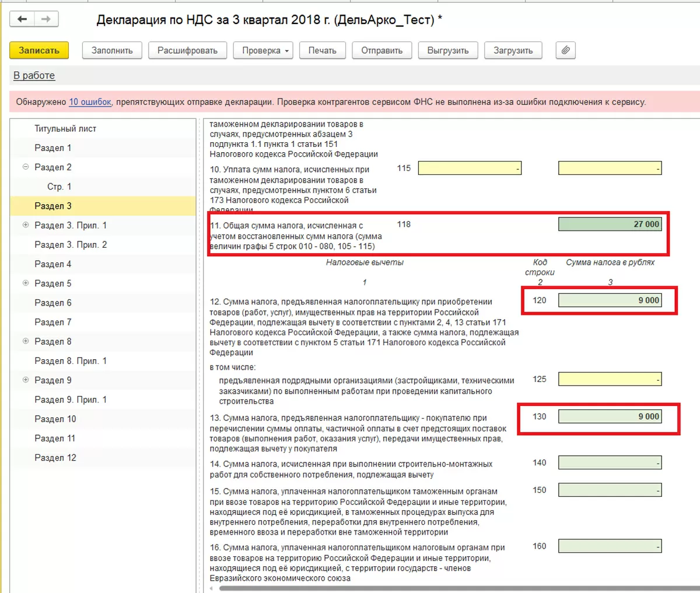This screenshot has height=593, width=700.
Task: Click line code 125 label
Action: [x=540, y=379]
